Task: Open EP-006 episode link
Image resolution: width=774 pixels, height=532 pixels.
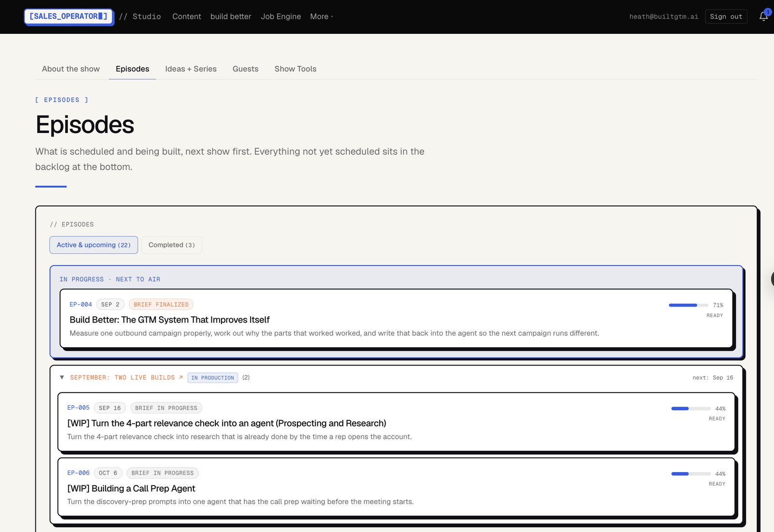Action: pos(78,473)
